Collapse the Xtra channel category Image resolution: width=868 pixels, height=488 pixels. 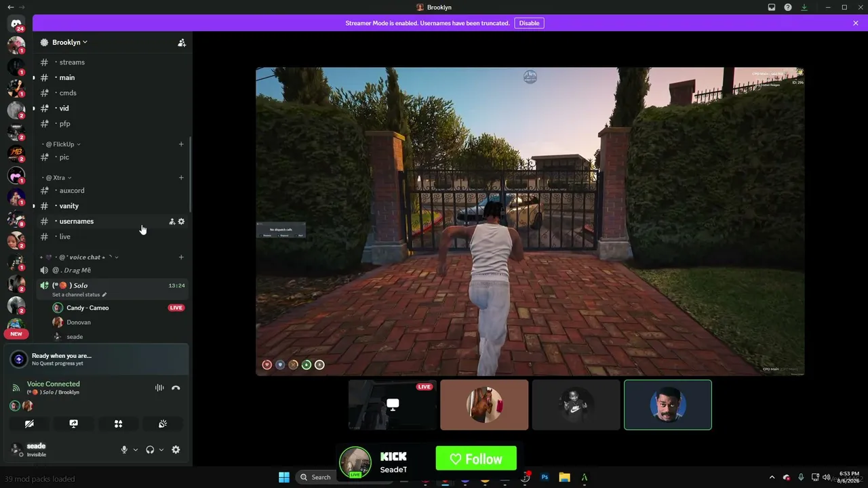pyautogui.click(x=58, y=178)
